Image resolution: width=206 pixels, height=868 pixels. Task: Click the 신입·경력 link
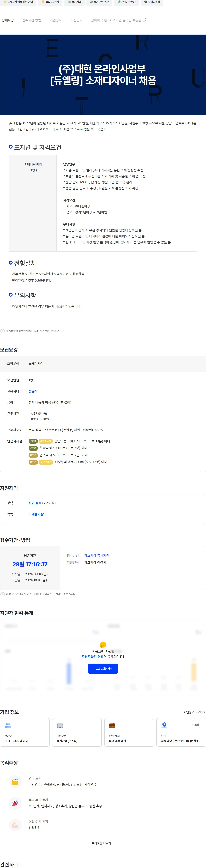point(35,503)
